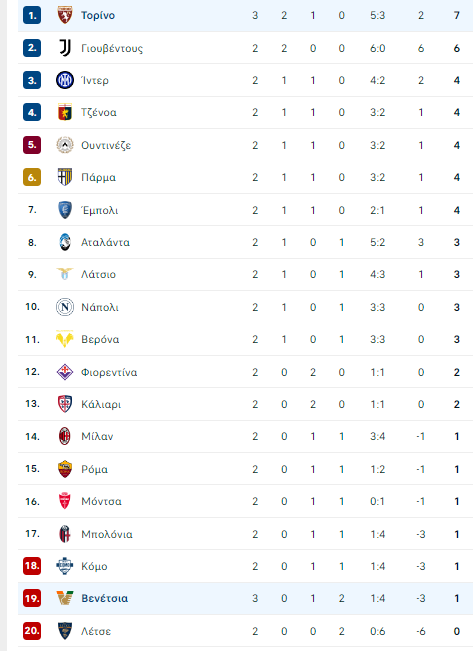The image size is (473, 651).
Task: Click the AC Milan badge icon
Action: (x=65, y=436)
